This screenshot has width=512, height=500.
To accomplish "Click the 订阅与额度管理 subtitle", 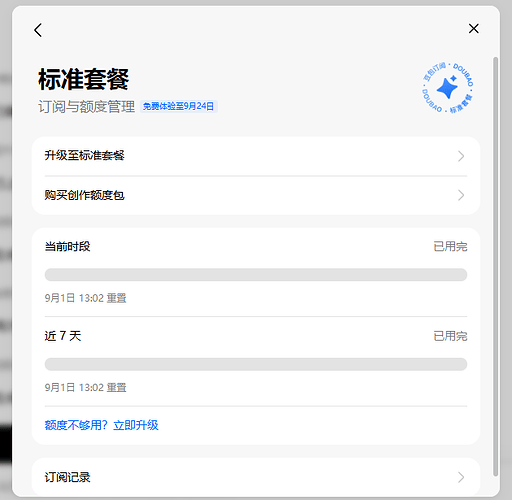I will click(86, 107).
